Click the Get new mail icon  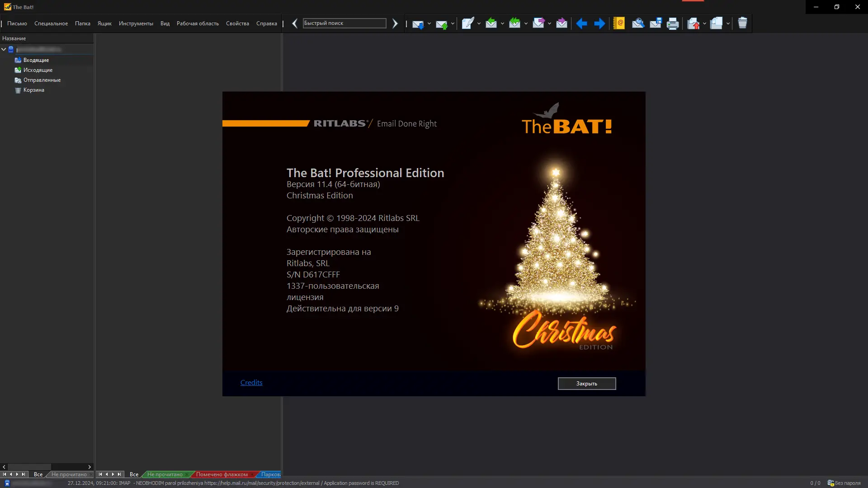pos(418,23)
